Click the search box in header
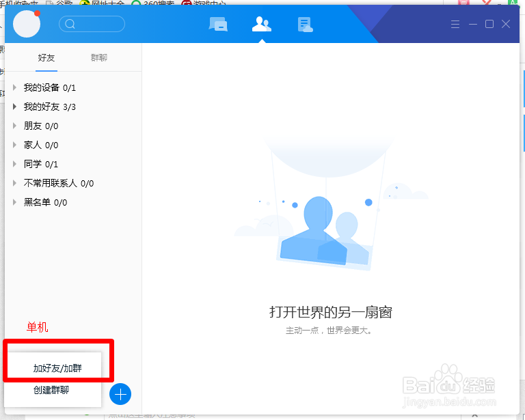525x420 pixels. (92, 24)
